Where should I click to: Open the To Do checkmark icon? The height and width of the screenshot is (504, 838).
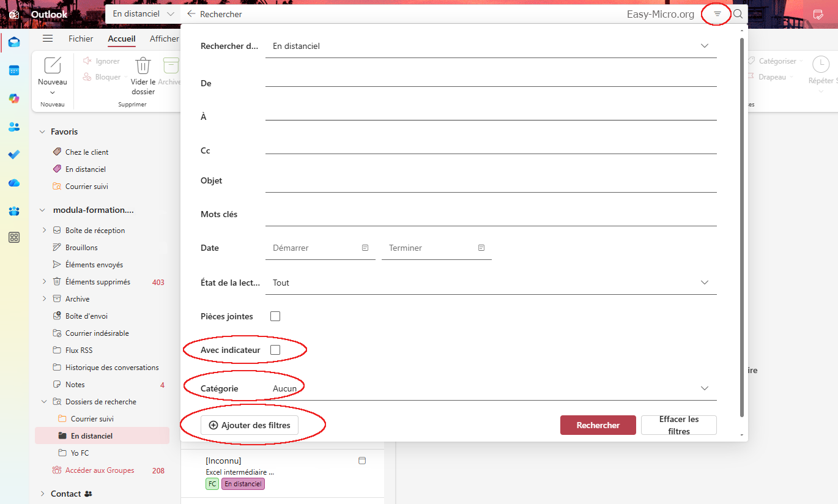[x=14, y=155]
